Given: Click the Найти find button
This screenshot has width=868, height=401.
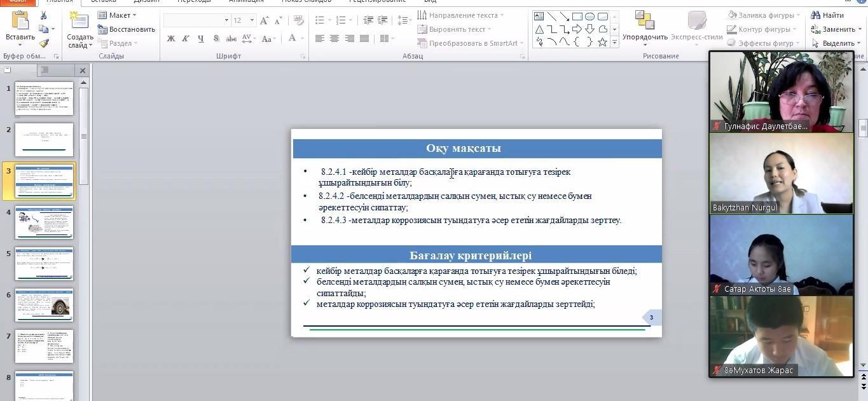Looking at the screenshot, I should pyautogui.click(x=828, y=15).
